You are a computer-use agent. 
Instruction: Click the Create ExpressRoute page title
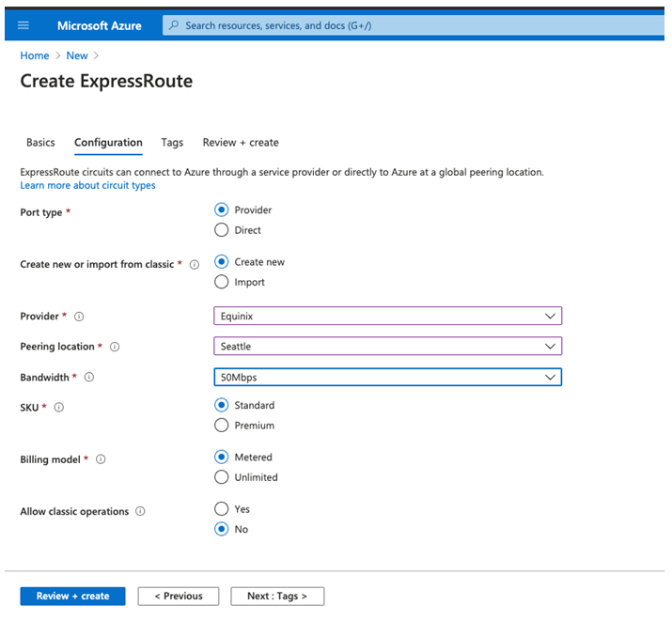click(x=107, y=82)
